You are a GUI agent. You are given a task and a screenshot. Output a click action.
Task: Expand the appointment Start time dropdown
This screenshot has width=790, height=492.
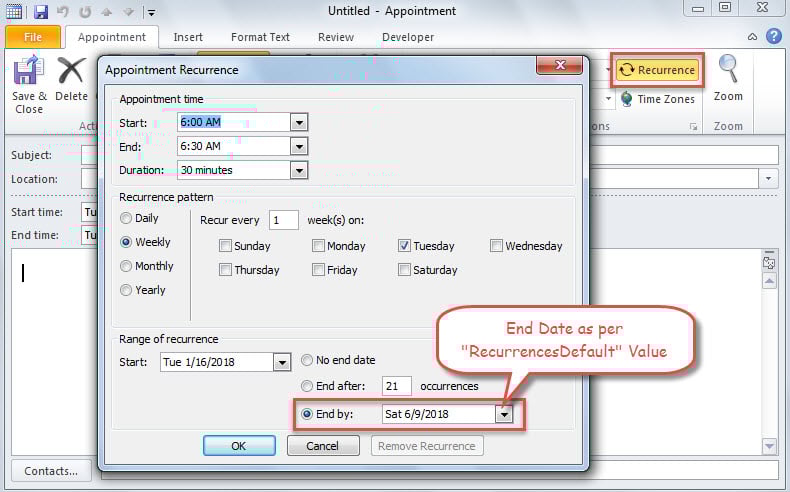pos(298,122)
